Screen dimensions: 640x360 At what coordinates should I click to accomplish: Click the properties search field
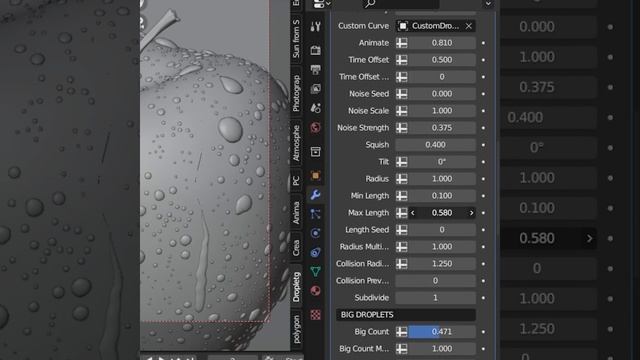click(x=401, y=4)
